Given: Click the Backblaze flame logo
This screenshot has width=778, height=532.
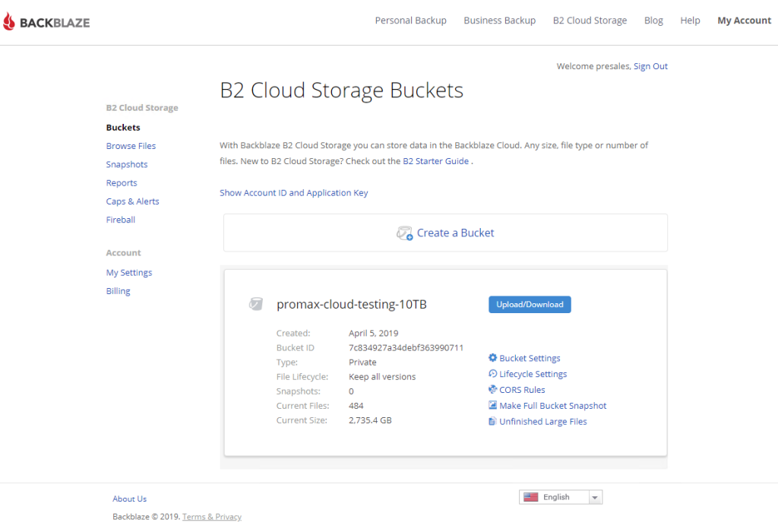Looking at the screenshot, I should (9, 22).
